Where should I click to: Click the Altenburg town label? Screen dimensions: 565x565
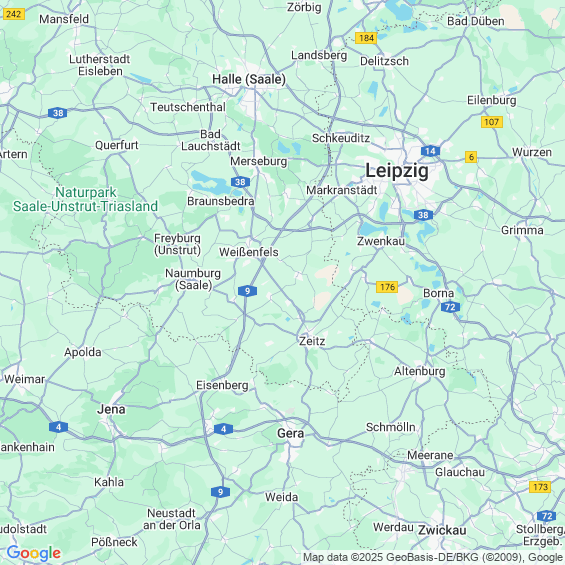[x=419, y=371]
